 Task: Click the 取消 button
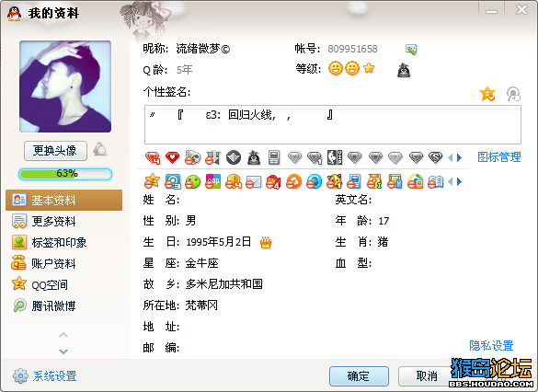pos(427,376)
